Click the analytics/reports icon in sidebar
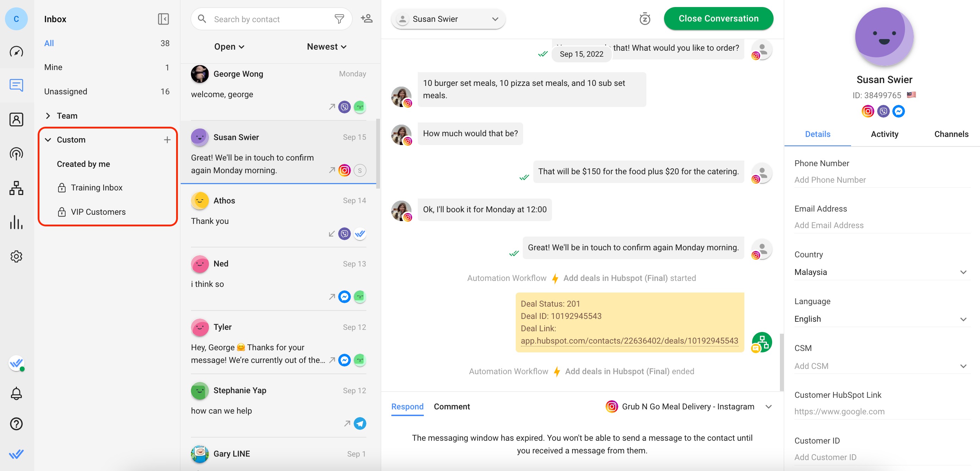This screenshot has width=980, height=471. coord(17,221)
